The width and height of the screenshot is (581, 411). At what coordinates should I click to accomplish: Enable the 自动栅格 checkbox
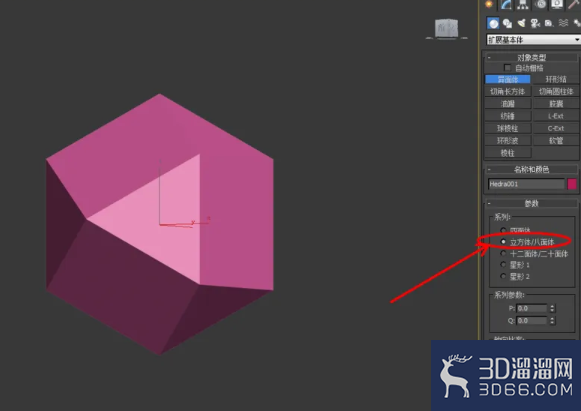coord(507,68)
